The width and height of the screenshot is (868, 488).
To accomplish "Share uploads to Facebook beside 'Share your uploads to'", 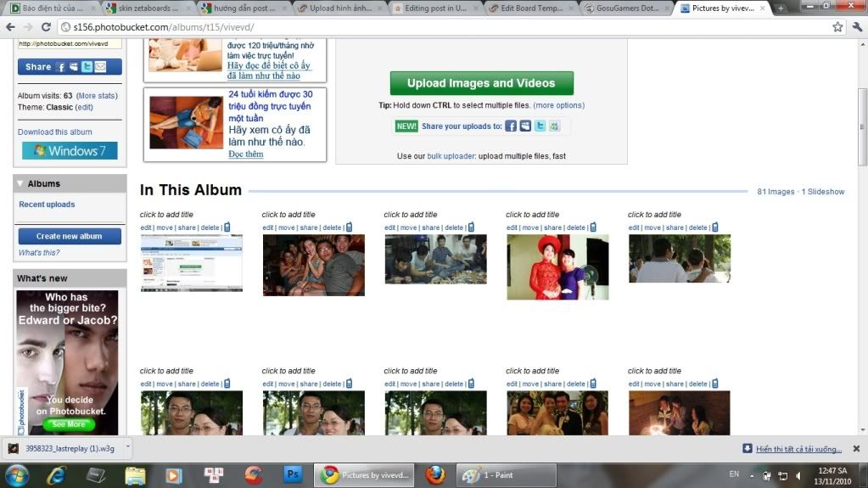I will [x=511, y=126].
